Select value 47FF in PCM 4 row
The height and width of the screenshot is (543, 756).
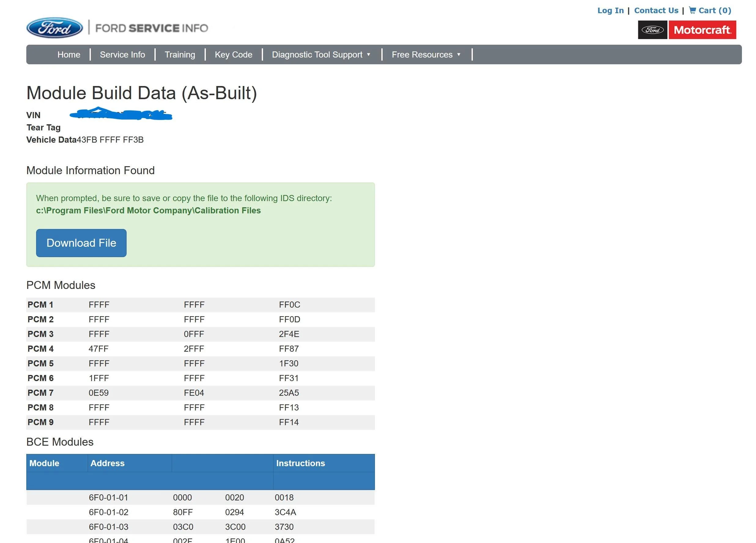pyautogui.click(x=99, y=349)
